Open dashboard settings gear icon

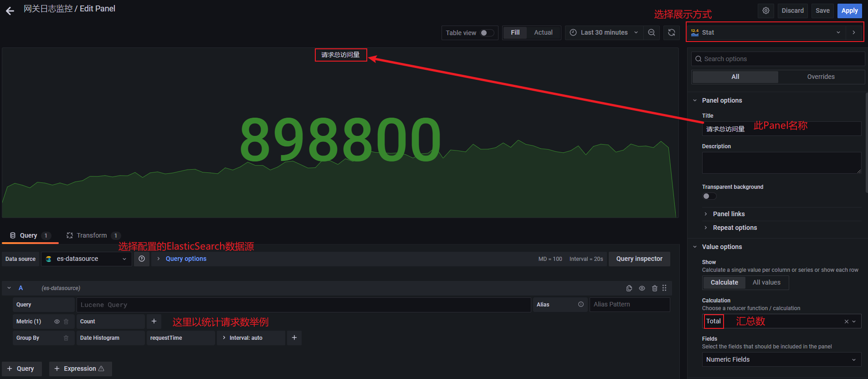[x=766, y=10]
